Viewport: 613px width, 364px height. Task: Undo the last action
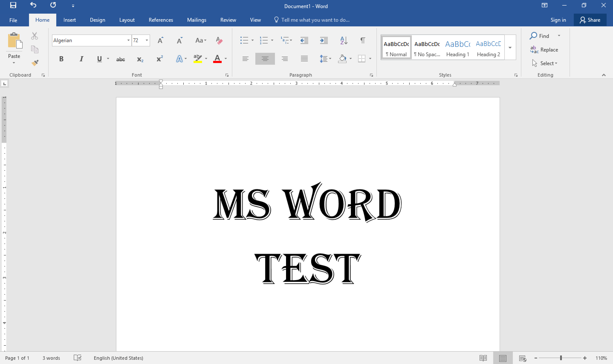click(x=33, y=5)
